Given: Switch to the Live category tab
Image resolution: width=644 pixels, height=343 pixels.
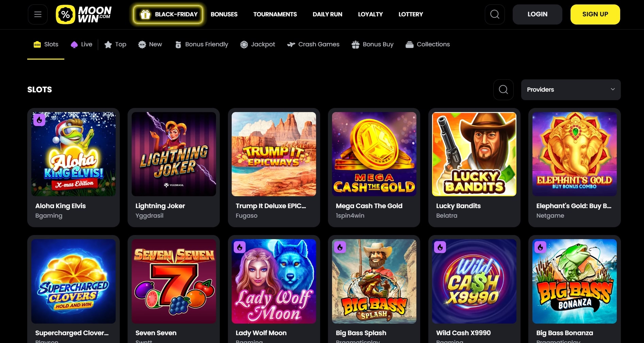Looking at the screenshot, I should [x=82, y=44].
